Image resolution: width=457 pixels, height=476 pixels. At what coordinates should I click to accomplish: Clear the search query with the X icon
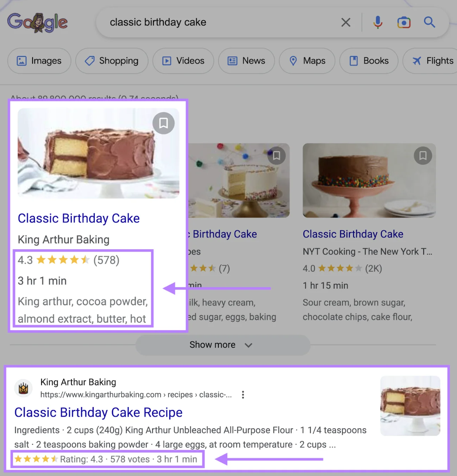tap(346, 22)
